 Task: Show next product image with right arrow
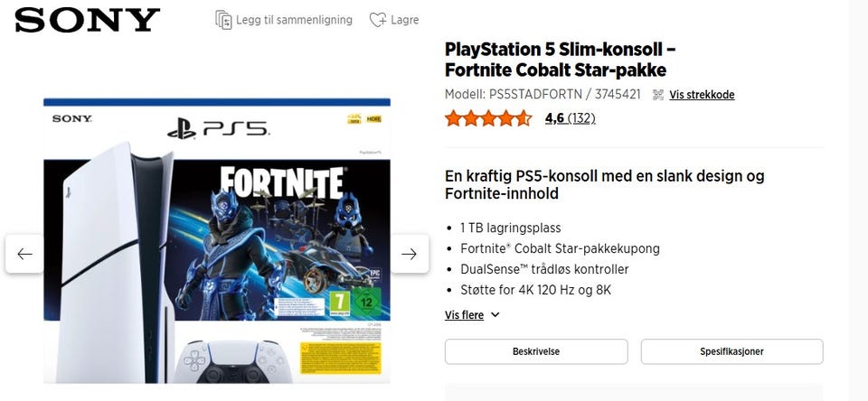click(409, 254)
